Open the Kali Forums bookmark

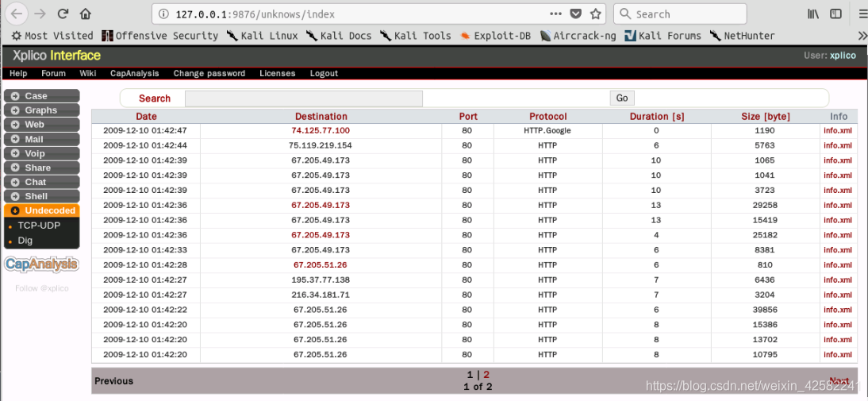[x=663, y=36]
